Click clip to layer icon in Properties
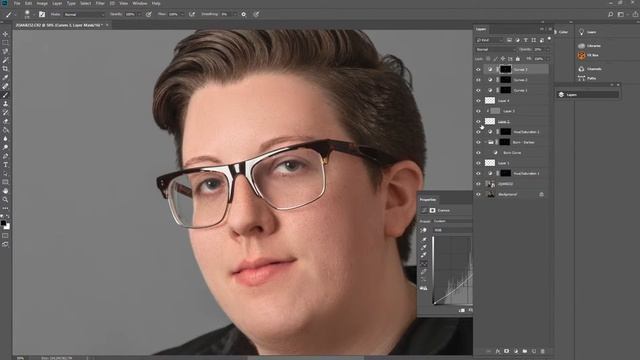Image resolution: width=640 pixels, height=360 pixels. pyautogui.click(x=462, y=310)
